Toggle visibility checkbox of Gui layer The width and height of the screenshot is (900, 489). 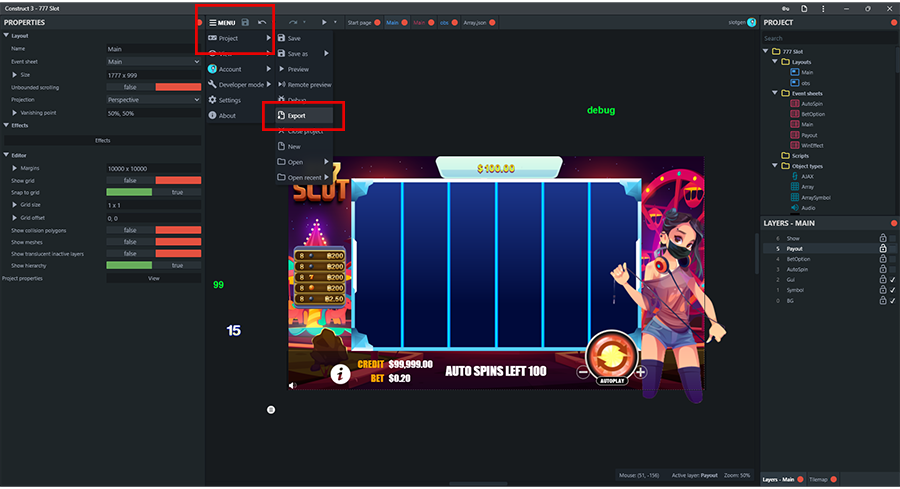pos(893,280)
